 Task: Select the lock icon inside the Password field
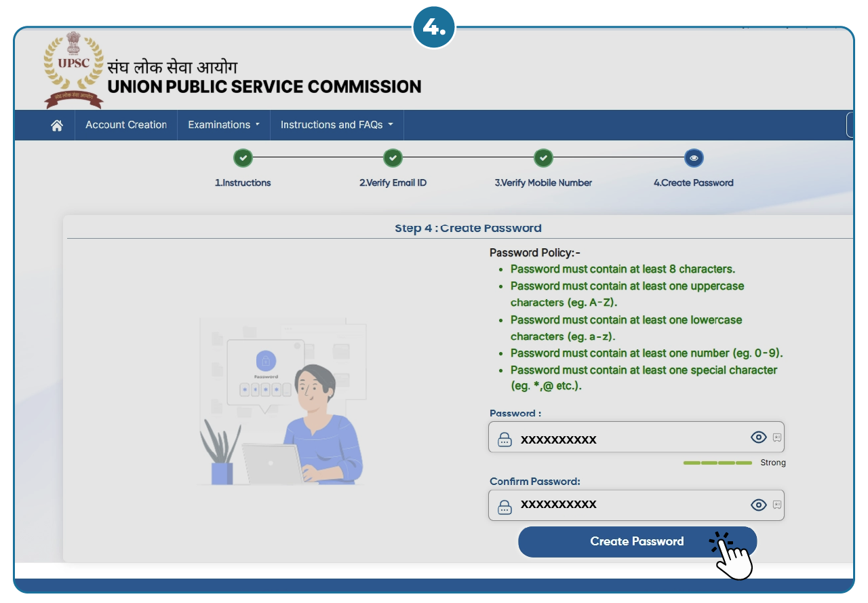(x=505, y=439)
